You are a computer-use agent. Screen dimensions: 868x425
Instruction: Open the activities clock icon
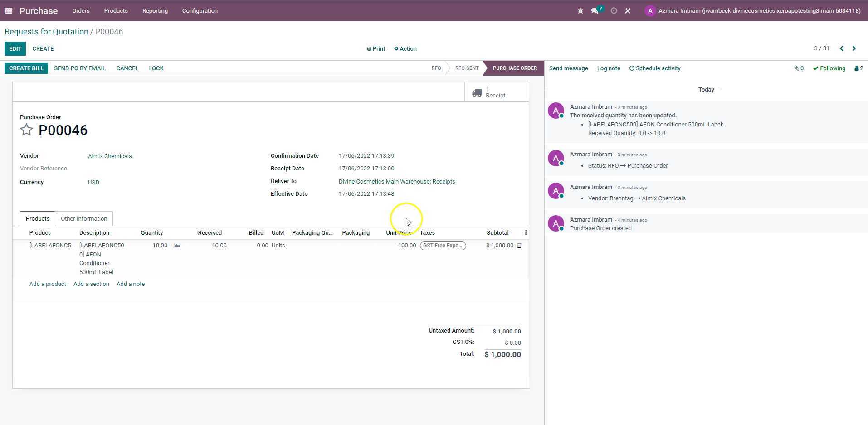(x=614, y=11)
